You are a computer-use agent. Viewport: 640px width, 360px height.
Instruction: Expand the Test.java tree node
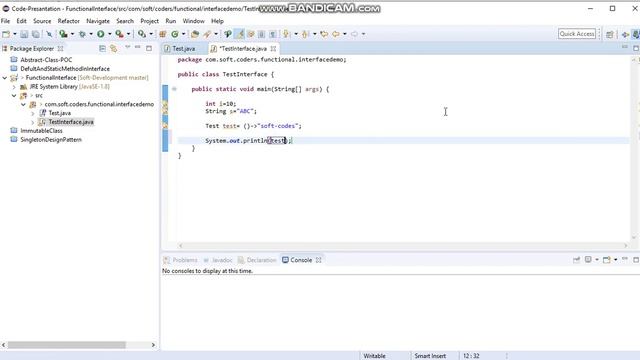[x=33, y=113]
